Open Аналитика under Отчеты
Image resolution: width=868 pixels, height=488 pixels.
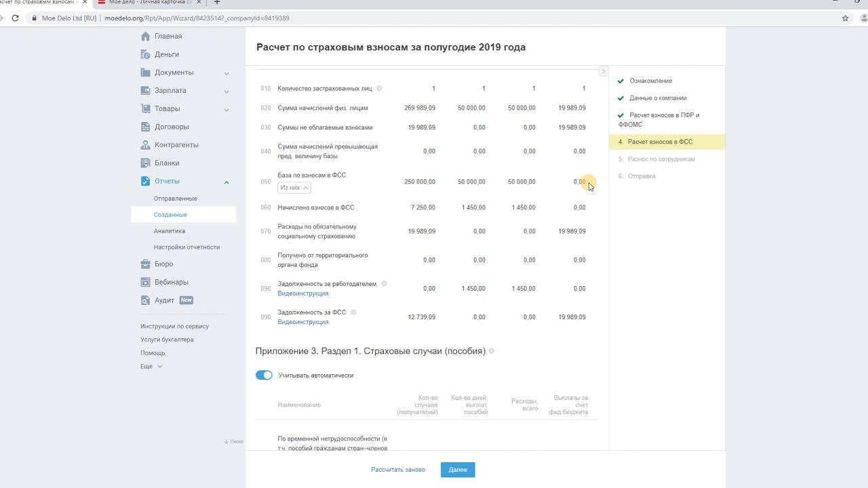coord(170,231)
